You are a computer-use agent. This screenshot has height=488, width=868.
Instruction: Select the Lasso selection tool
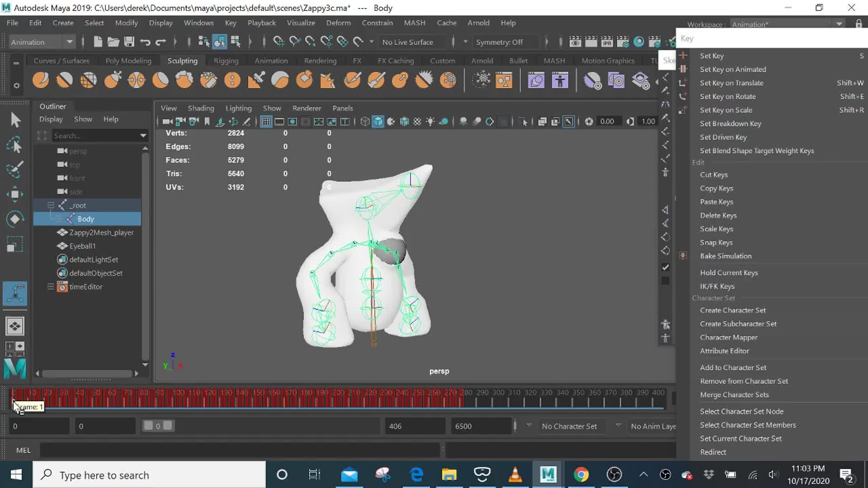(15, 145)
